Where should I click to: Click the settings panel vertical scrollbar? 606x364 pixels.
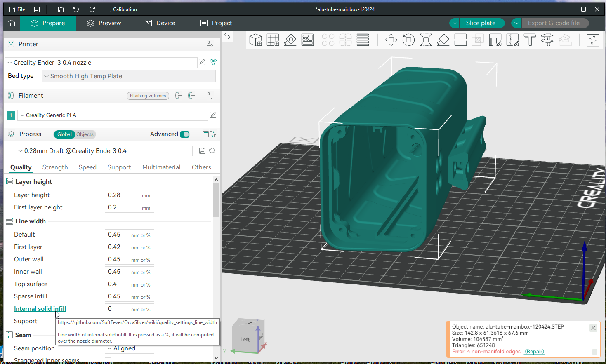(216, 200)
